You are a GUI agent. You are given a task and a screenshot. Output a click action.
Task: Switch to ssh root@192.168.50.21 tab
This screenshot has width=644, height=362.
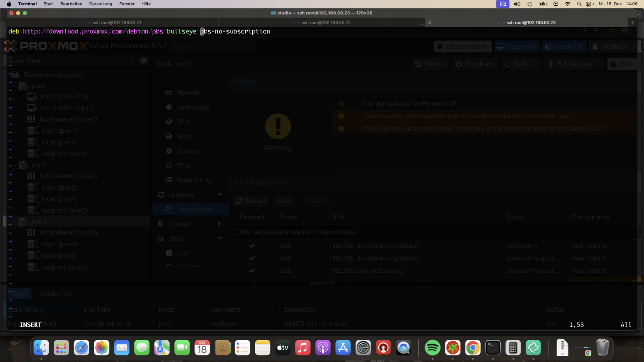112,23
